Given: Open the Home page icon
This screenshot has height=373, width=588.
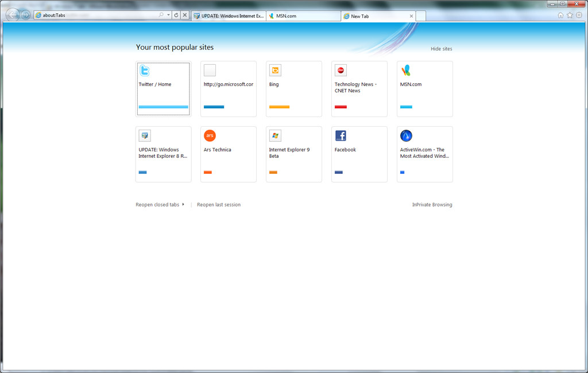Looking at the screenshot, I should [560, 15].
